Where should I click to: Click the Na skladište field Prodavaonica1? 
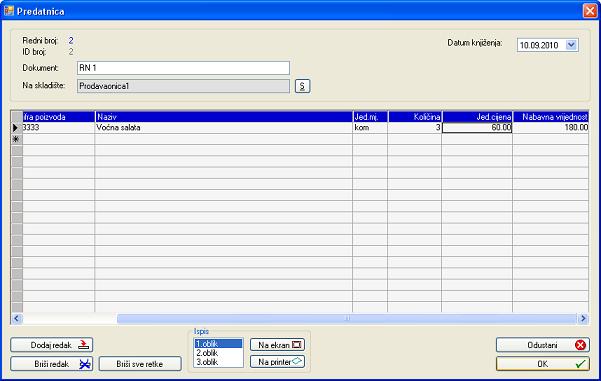[183, 86]
